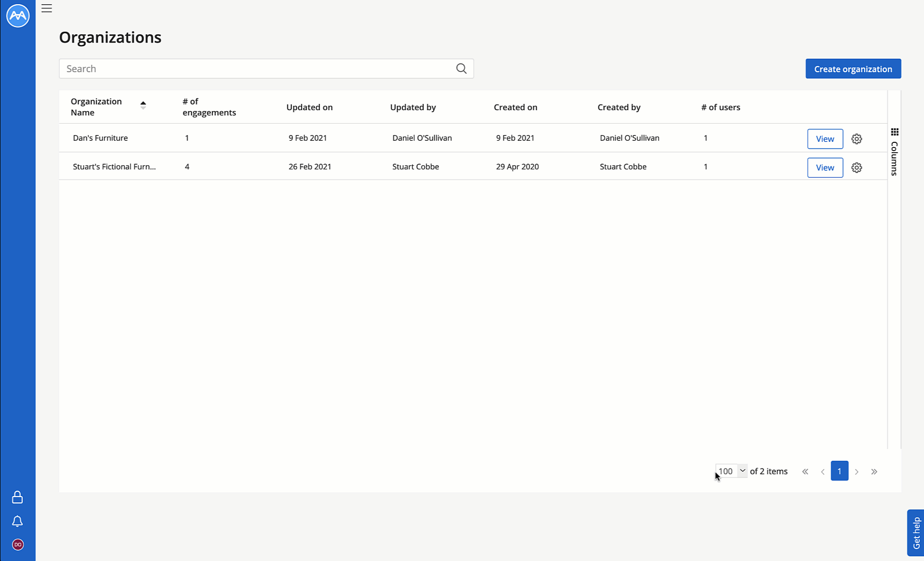View Dan's Furniture organization
The height and width of the screenshot is (561, 924).
pyautogui.click(x=825, y=139)
